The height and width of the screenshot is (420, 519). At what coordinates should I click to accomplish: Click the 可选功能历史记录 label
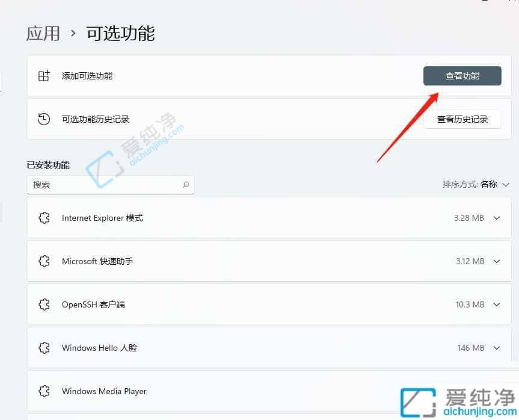click(96, 119)
